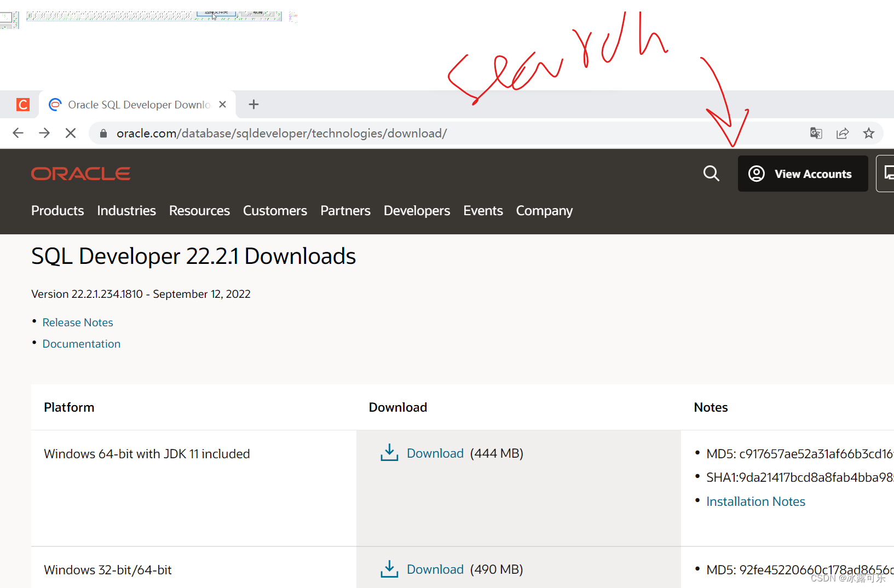This screenshot has height=588, width=894.
Task: Click download arrow icon for 490 MB file
Action: (389, 569)
